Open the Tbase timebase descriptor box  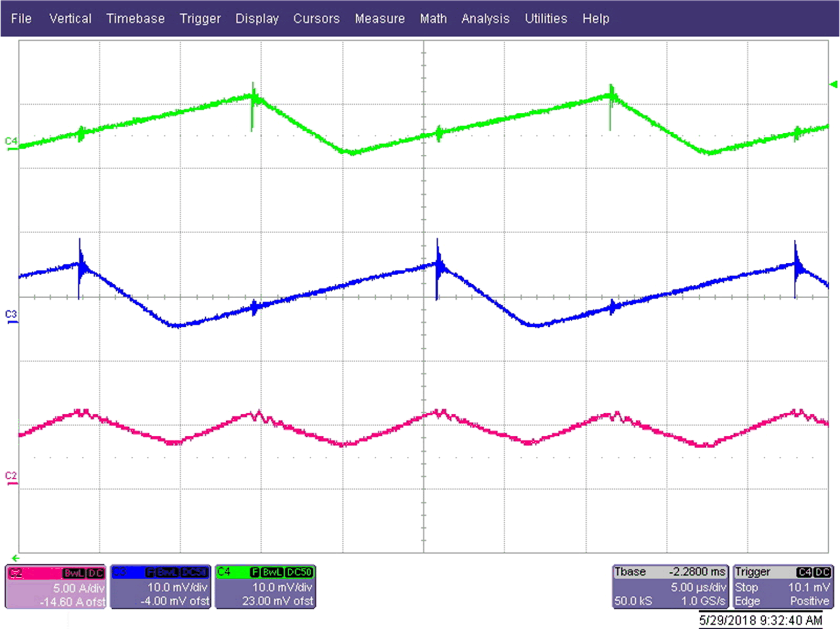[x=670, y=587]
